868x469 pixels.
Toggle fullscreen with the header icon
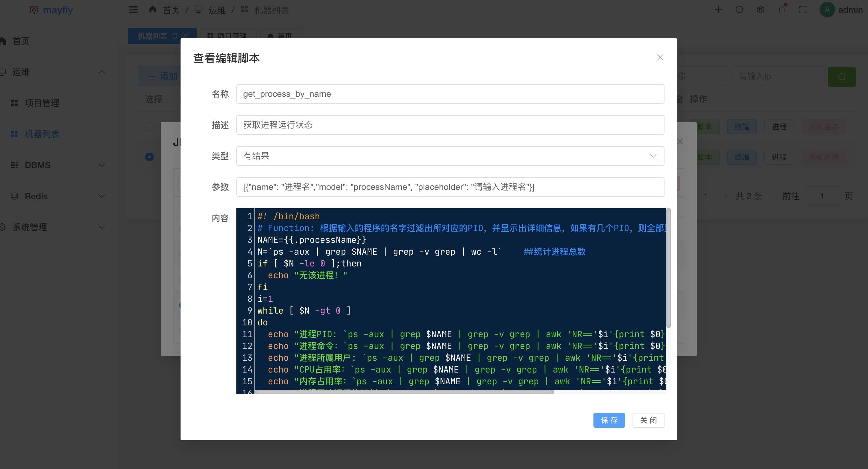coord(803,10)
